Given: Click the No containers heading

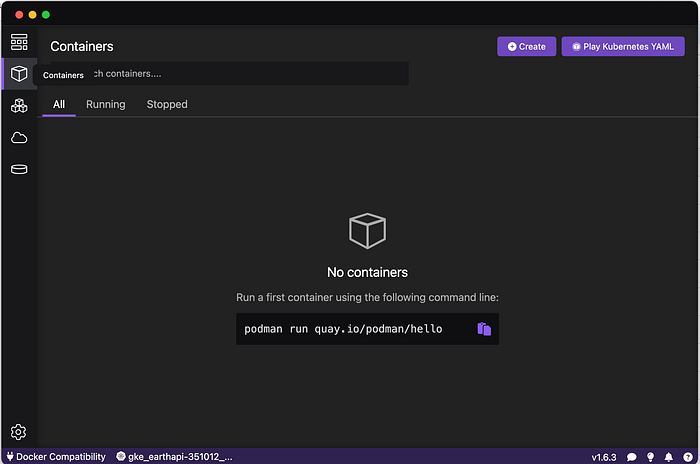Looking at the screenshot, I should tap(367, 272).
